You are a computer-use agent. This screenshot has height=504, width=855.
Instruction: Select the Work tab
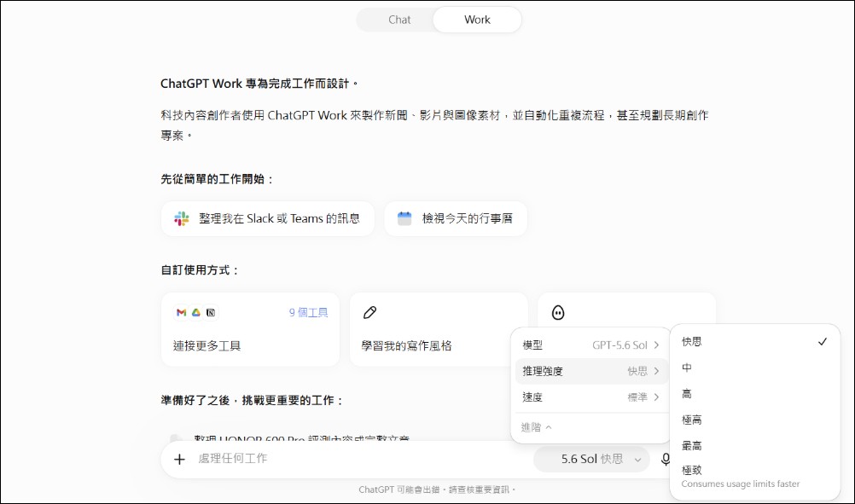pos(477,20)
